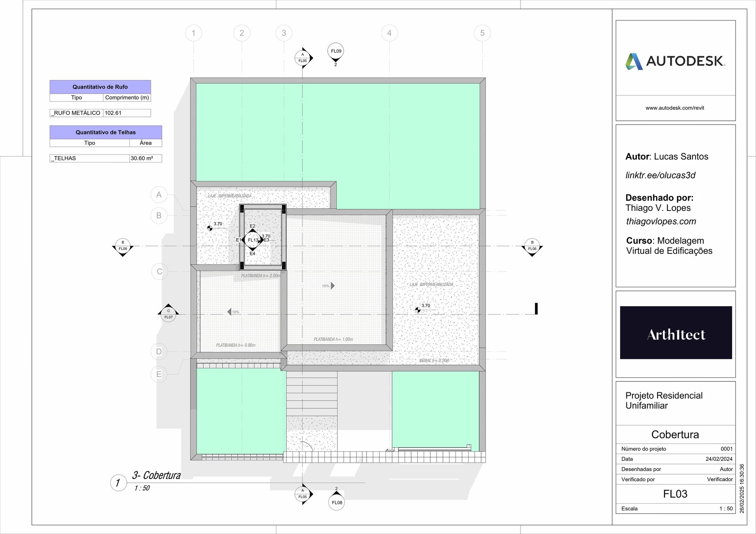
Task: Open the www.autodesk.com/revit link
Action: 674,108
